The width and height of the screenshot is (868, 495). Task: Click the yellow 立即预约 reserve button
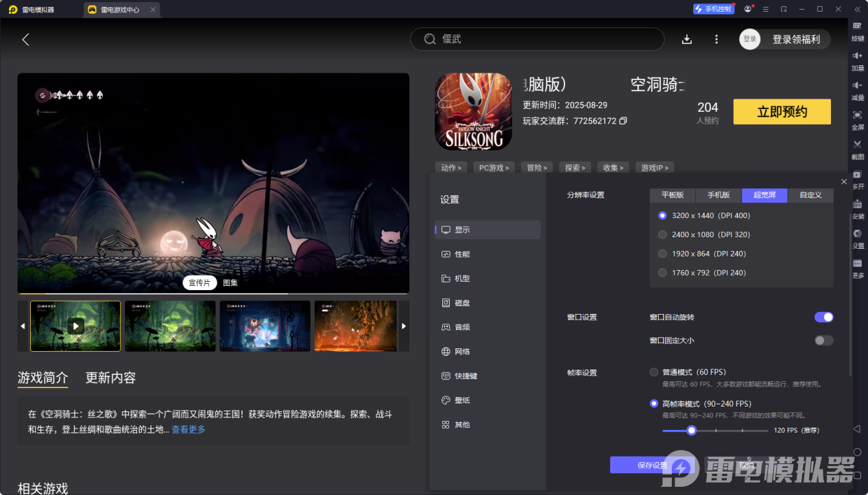click(x=782, y=112)
